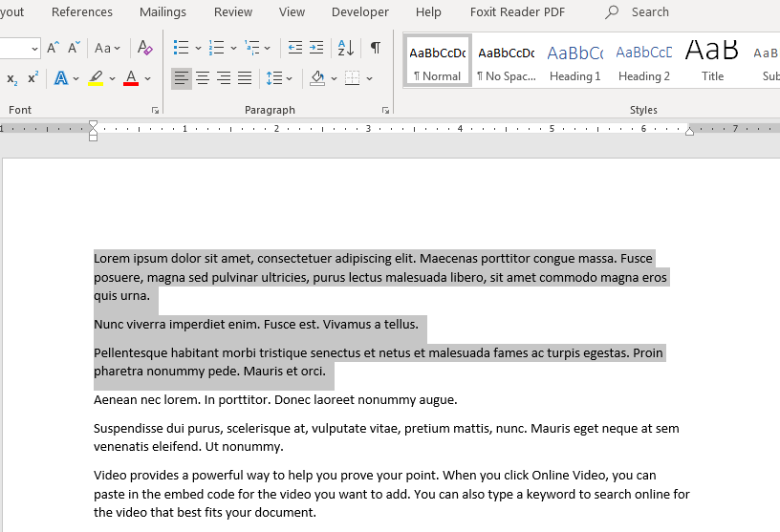This screenshot has width=780, height=532.
Task: Expand the line spacing dropdown
Action: [279, 78]
